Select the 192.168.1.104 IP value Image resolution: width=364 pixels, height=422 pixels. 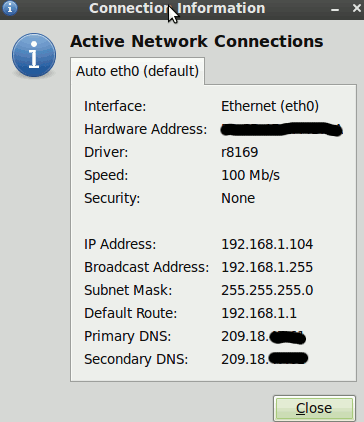[x=267, y=244]
